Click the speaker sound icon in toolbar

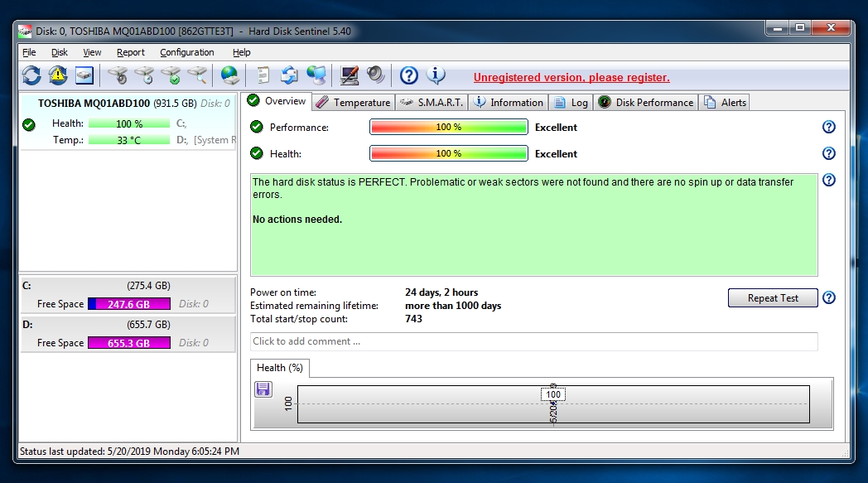click(x=375, y=75)
